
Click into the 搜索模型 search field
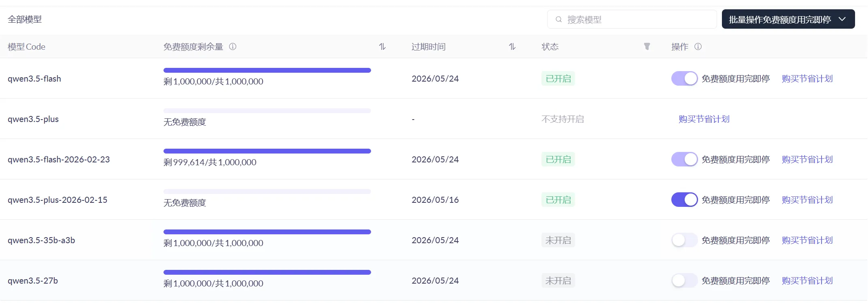point(632,19)
